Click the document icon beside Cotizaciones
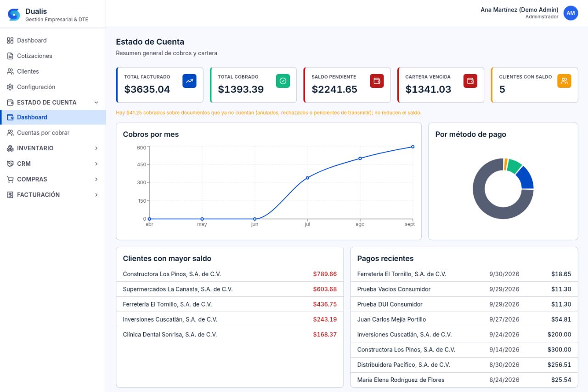The width and height of the screenshot is (588, 392). pos(10,56)
